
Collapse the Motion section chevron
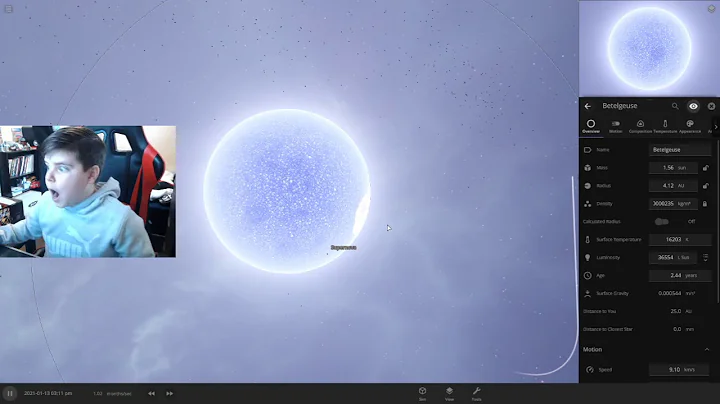coord(707,350)
